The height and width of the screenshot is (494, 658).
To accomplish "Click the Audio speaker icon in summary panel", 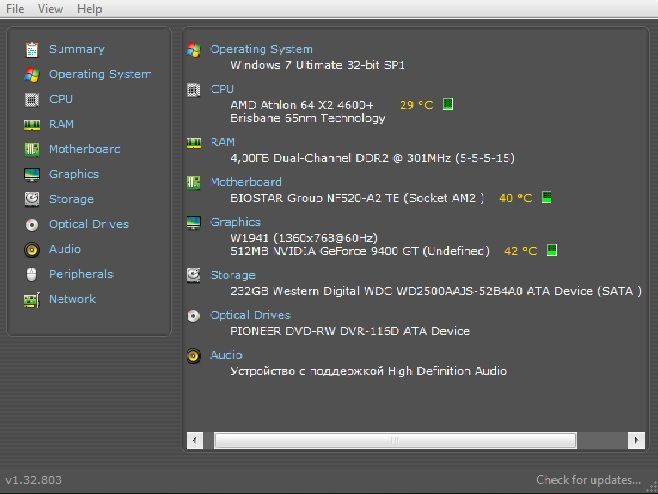I will [193, 356].
